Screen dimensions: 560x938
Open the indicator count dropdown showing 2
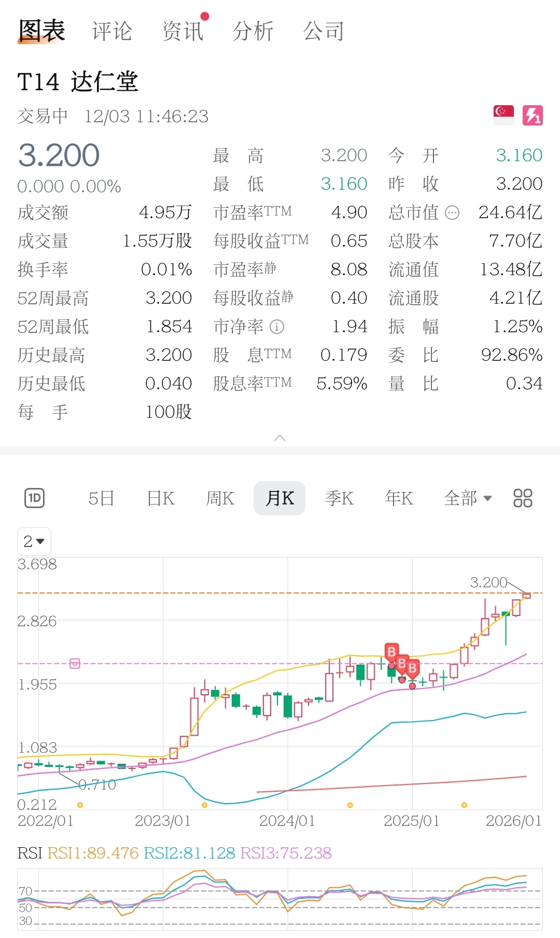[34, 541]
